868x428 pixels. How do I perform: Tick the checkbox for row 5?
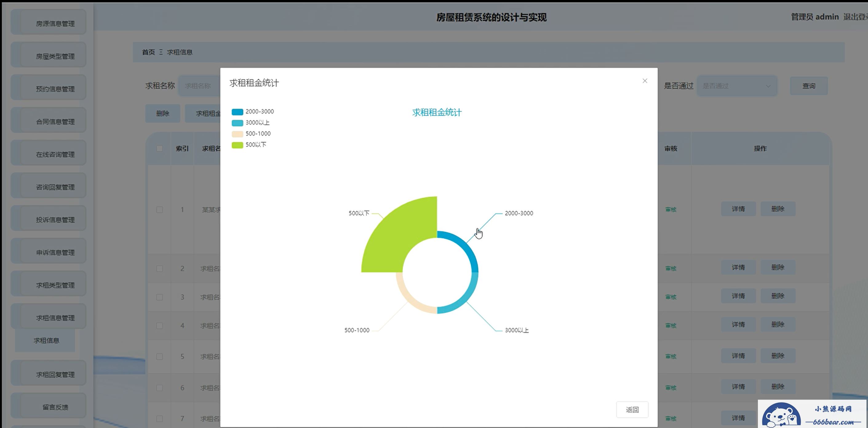pyautogui.click(x=159, y=357)
